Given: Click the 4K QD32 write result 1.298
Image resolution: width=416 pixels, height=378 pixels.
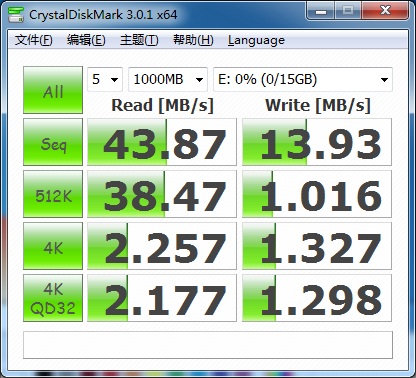Looking at the screenshot, I should tap(317, 298).
